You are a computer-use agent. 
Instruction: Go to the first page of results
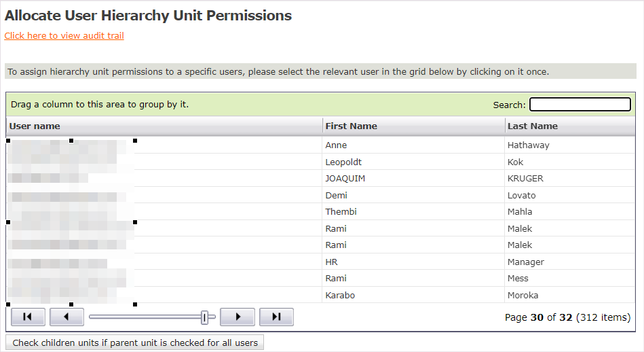click(x=28, y=317)
